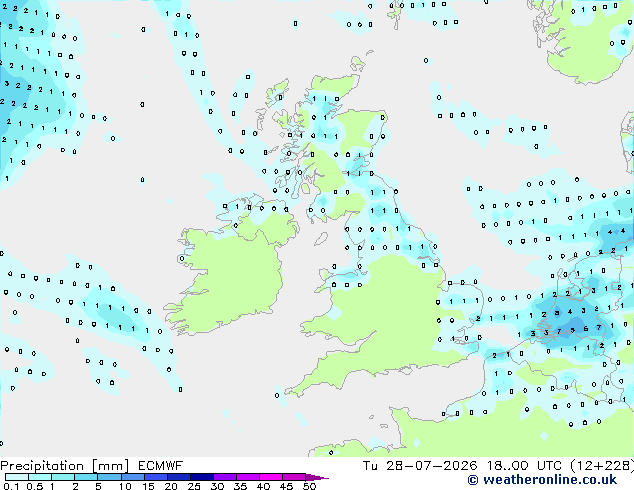The image size is (634, 490).
Task: Click the 'ECMWF' model label
Action: [x=161, y=466]
